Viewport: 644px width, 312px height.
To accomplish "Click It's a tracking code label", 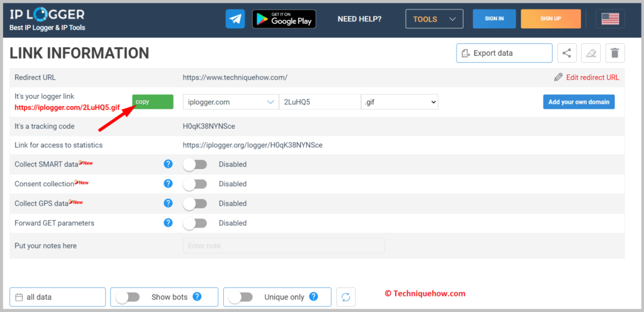I will click(x=45, y=126).
